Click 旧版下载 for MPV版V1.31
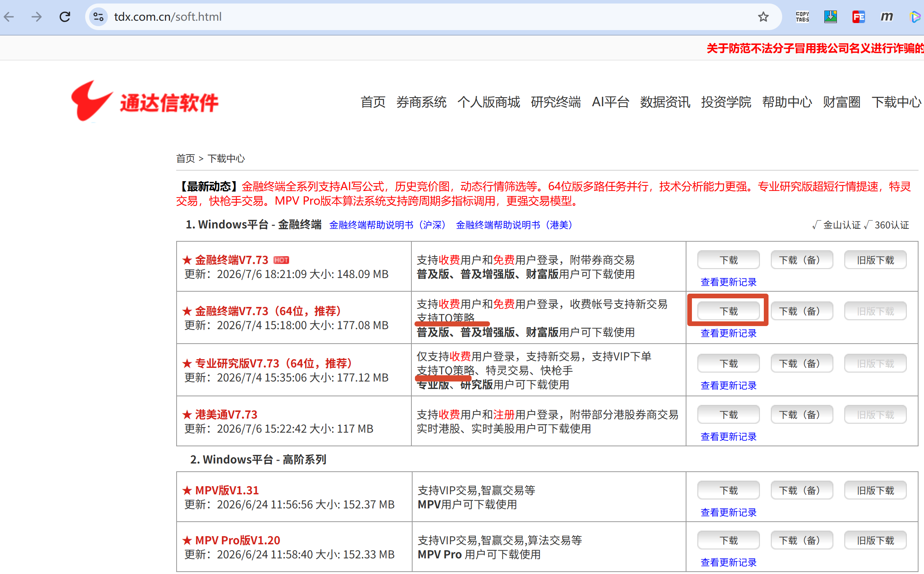This screenshot has width=924, height=574. tap(876, 490)
